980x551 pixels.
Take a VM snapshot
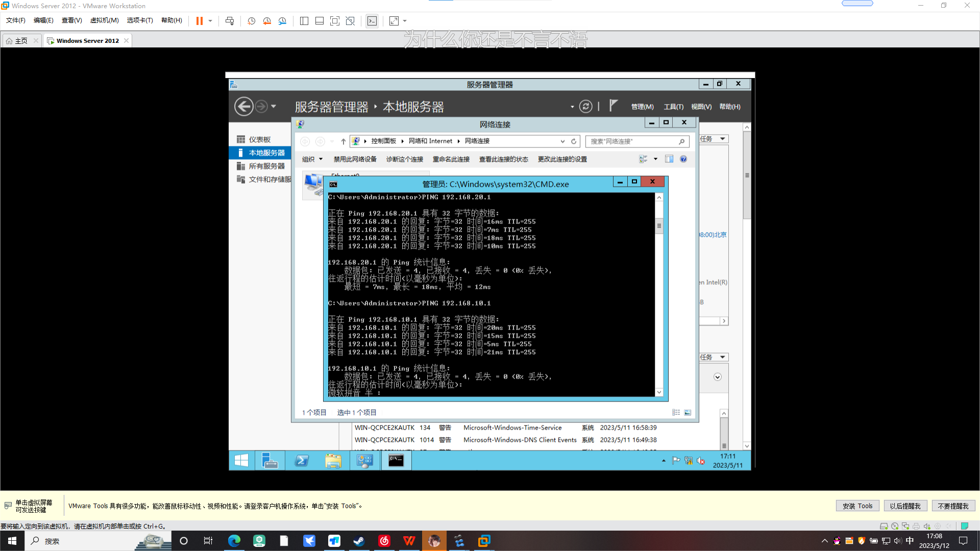[251, 21]
